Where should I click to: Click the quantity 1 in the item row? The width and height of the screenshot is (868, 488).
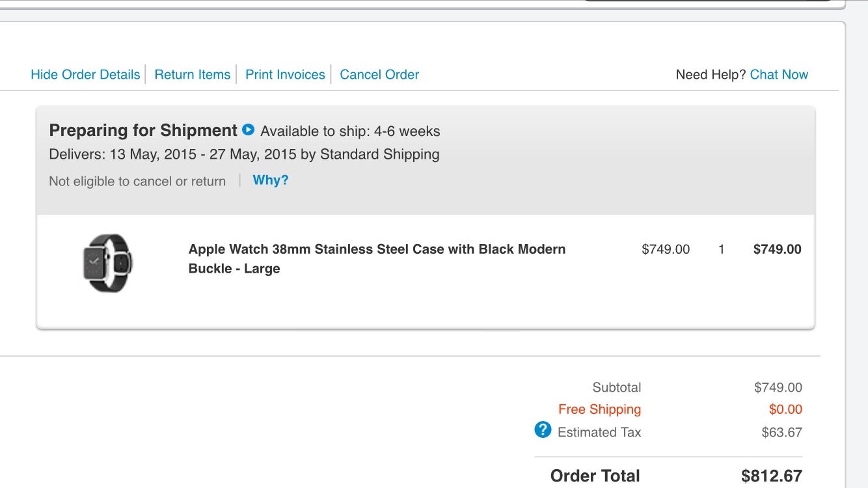click(721, 249)
